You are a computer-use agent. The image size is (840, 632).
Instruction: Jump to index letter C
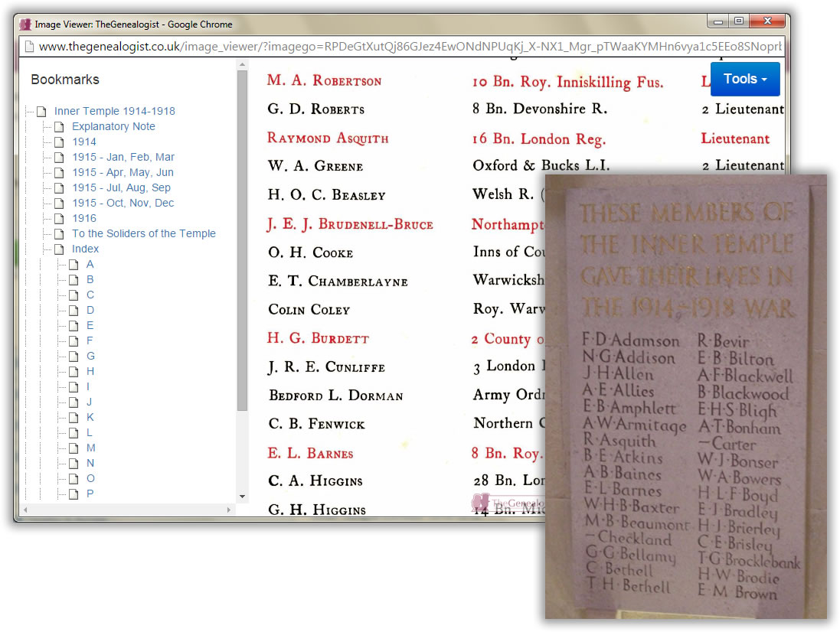coord(90,295)
